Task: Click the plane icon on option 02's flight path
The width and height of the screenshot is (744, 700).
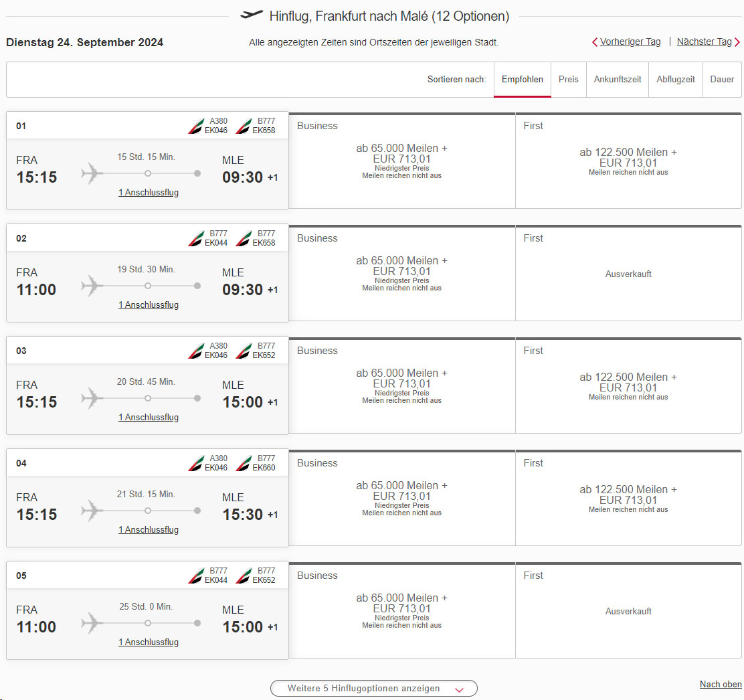Action: [90, 285]
